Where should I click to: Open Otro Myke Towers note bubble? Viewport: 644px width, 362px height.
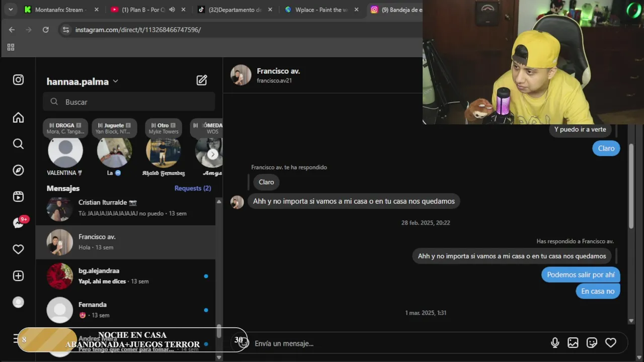163,128
